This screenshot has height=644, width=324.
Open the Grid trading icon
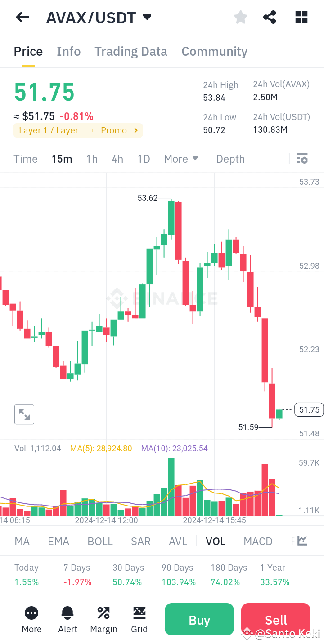coord(139,619)
